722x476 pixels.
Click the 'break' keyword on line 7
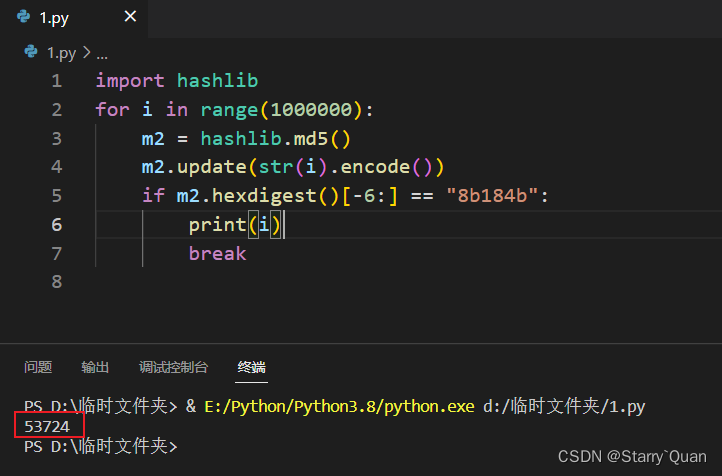tap(217, 254)
